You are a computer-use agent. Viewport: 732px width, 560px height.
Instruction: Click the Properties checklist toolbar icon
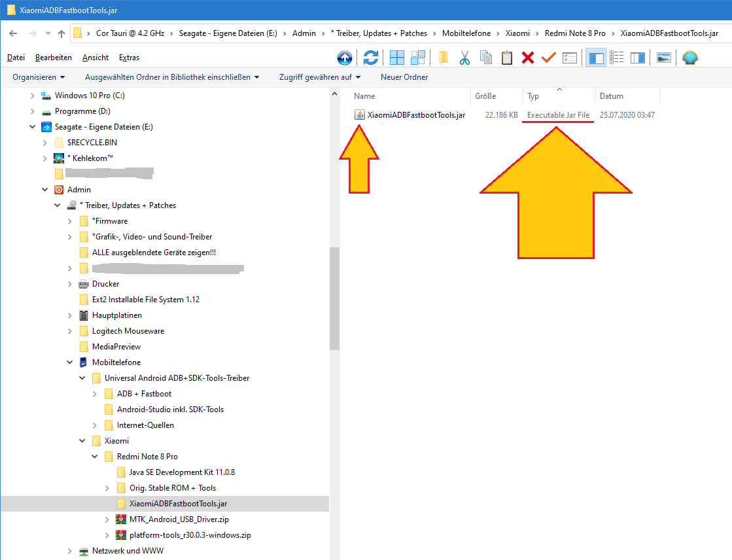(570, 58)
